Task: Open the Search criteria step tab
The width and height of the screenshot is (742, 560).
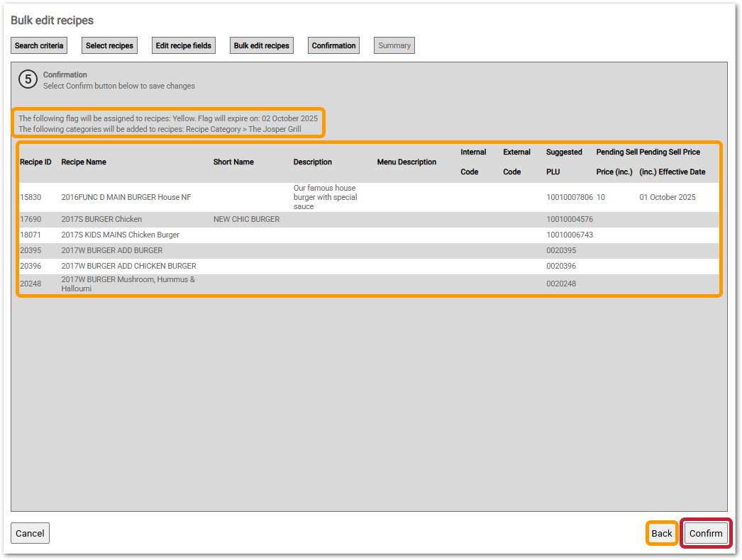Action: point(39,45)
